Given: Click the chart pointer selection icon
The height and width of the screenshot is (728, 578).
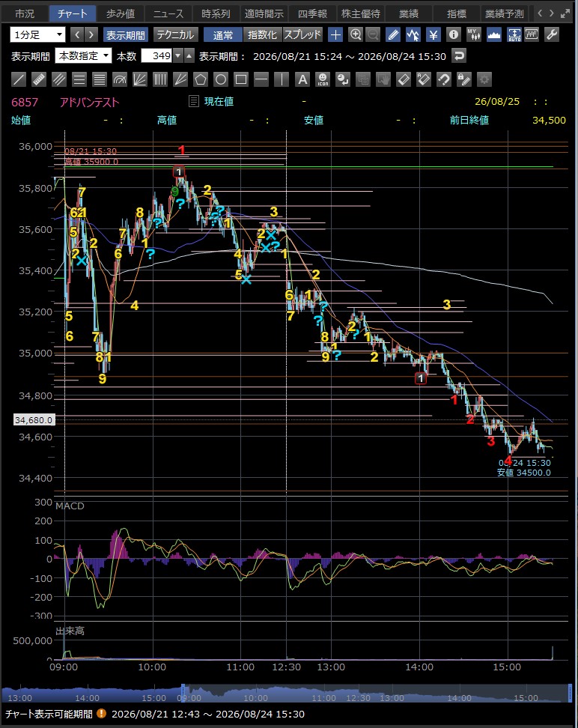Looking at the screenshot, I should 413,34.
